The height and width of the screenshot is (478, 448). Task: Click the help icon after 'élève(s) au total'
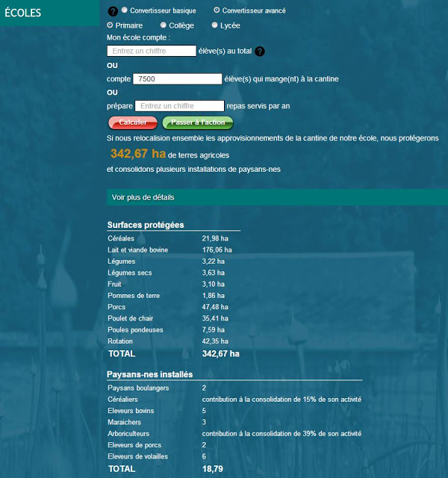click(x=260, y=52)
